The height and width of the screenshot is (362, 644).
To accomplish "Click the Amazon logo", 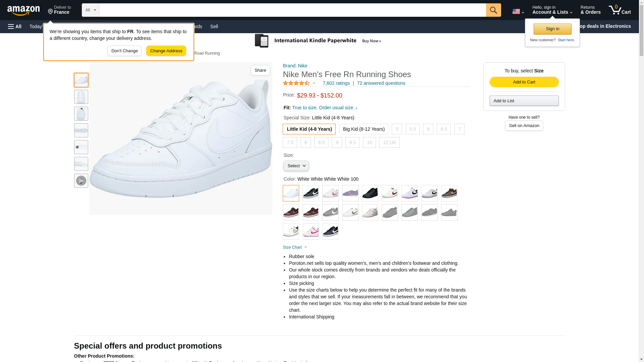I will tap(23, 10).
